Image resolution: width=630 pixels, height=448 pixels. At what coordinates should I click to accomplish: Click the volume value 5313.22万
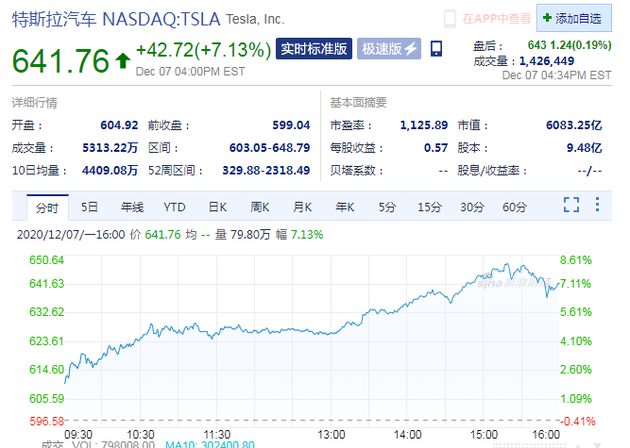coord(110,148)
